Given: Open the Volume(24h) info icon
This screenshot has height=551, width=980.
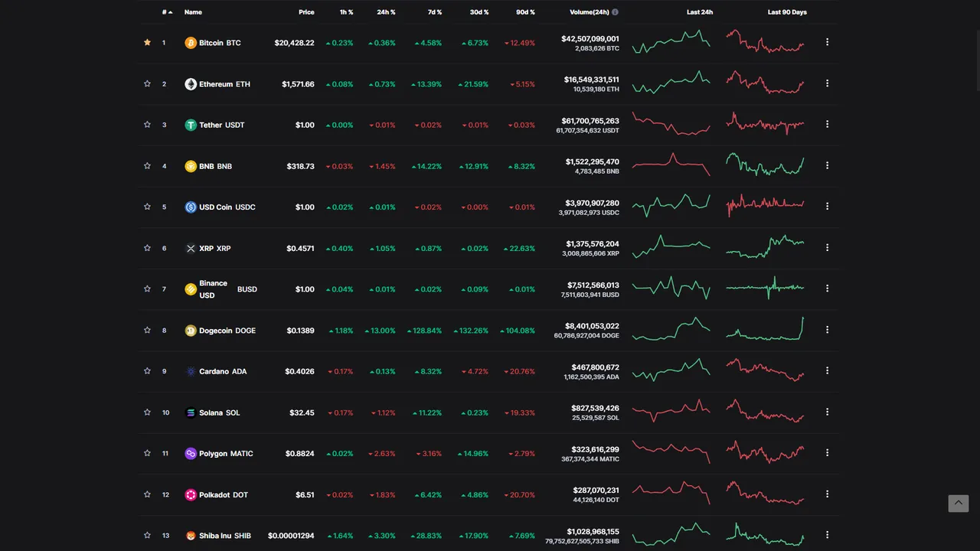Looking at the screenshot, I should tap(616, 12).
